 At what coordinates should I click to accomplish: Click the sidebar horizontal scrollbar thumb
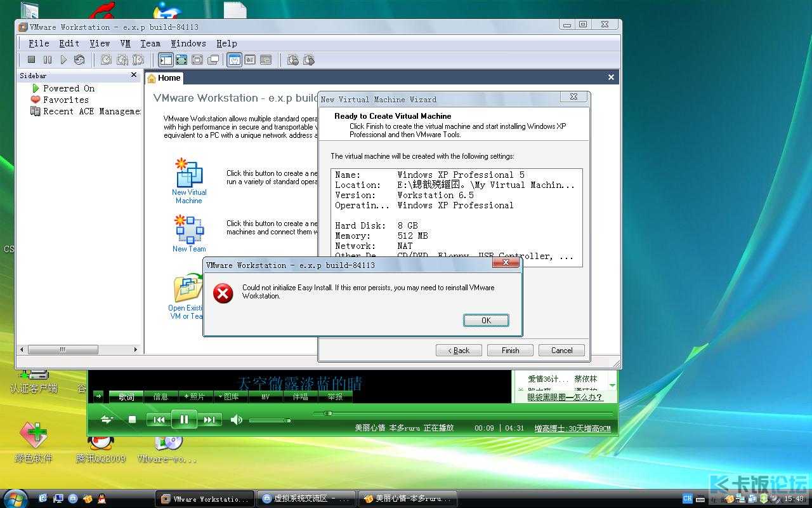[63, 349]
